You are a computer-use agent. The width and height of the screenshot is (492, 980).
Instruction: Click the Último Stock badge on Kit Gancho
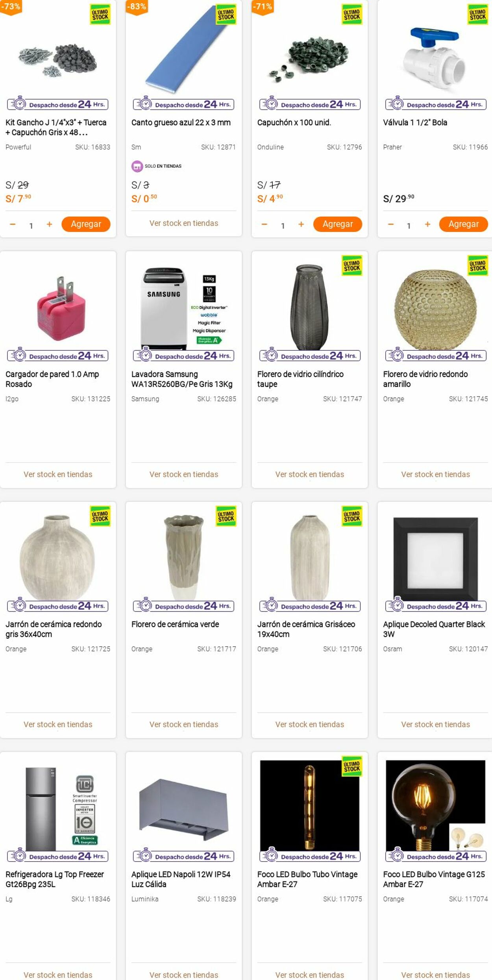click(x=100, y=15)
